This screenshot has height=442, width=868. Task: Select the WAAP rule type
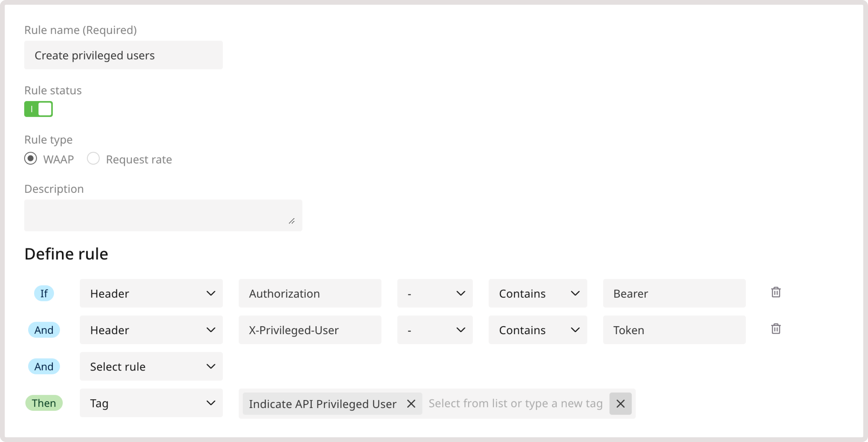click(30, 158)
